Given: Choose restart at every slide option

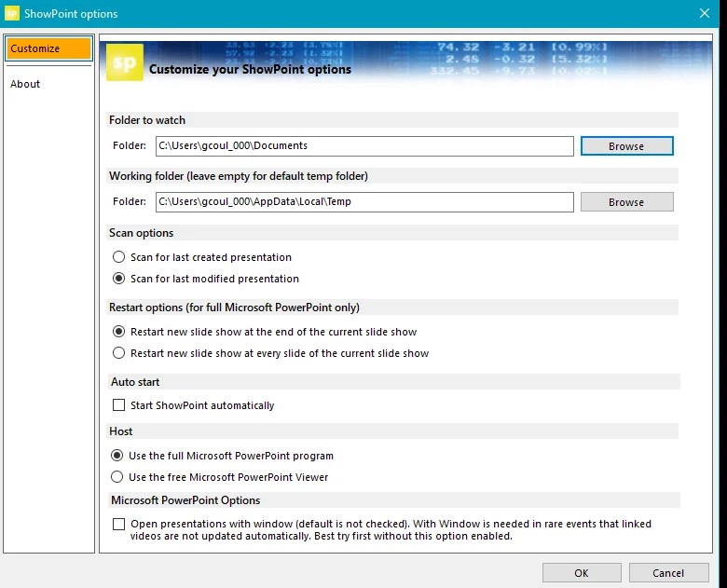Looking at the screenshot, I should point(271,353).
